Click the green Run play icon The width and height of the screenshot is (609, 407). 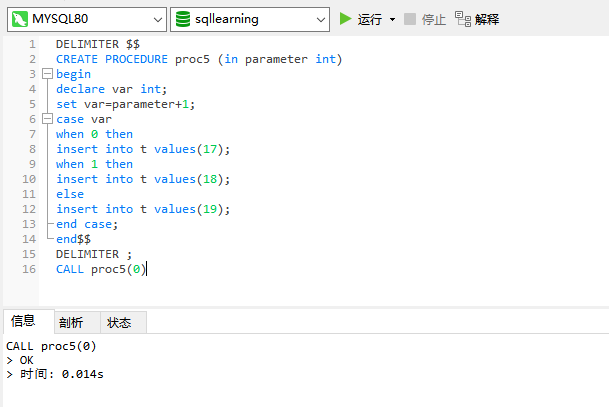(345, 19)
